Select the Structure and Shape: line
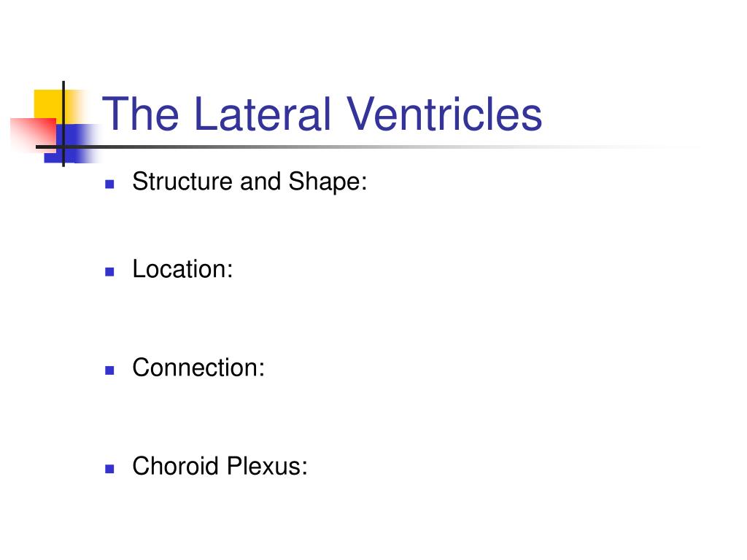Viewport: 747px width, 560px height. pyautogui.click(x=249, y=182)
